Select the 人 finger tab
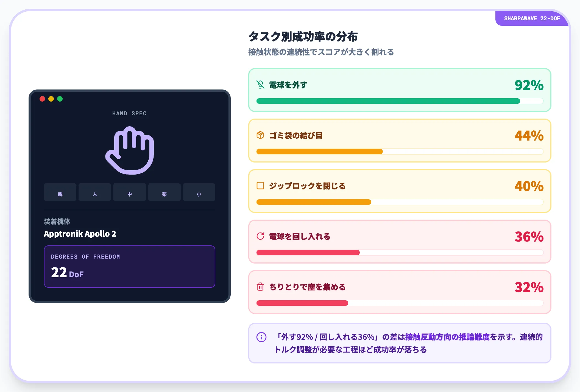 click(x=95, y=192)
